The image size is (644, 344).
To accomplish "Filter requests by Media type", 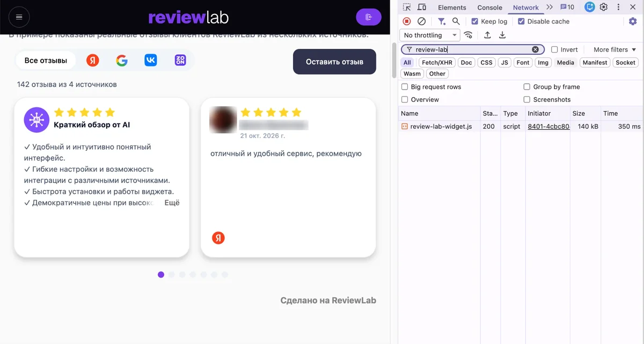I will (566, 63).
